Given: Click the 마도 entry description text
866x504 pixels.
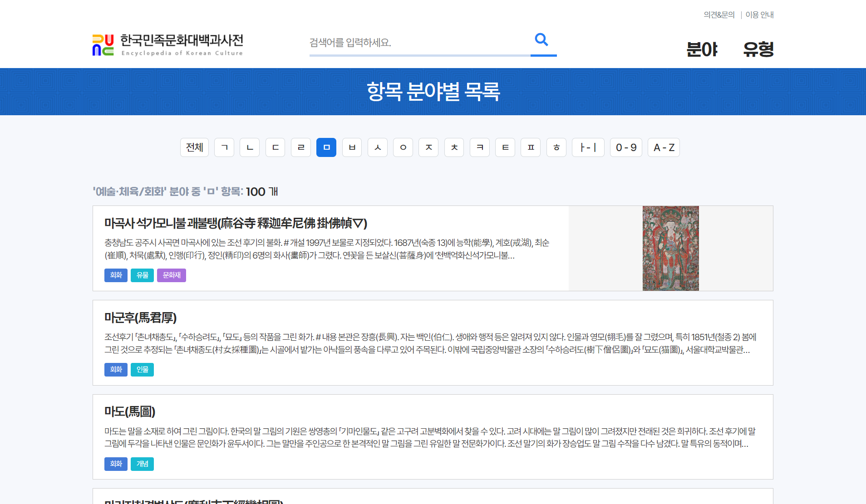Looking at the screenshot, I should (x=430, y=437).
